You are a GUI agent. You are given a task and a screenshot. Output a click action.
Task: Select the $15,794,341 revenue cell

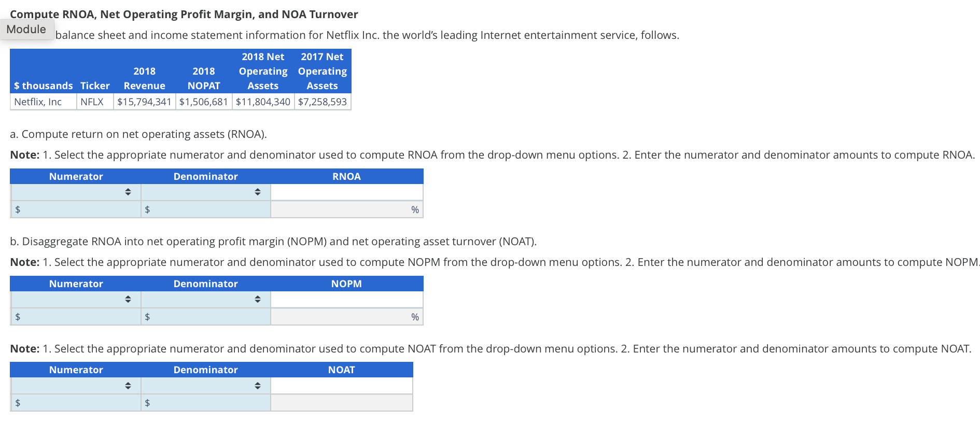point(144,102)
